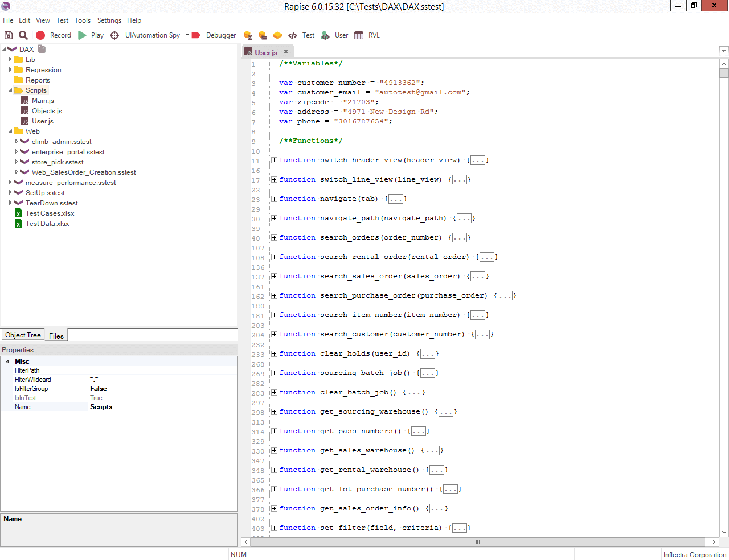
Task: Click the SetUp.sstest test icon
Action: coord(18,192)
